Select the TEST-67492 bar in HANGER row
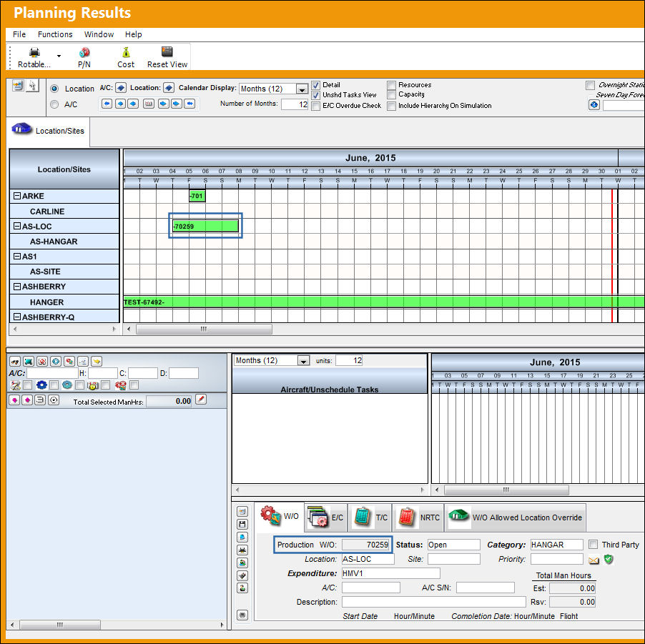The width and height of the screenshot is (645, 644). tap(384, 302)
